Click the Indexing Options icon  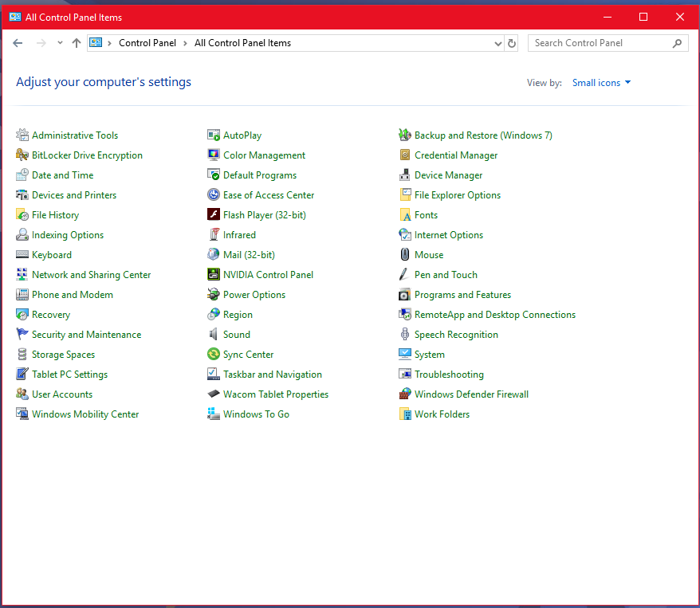point(22,234)
